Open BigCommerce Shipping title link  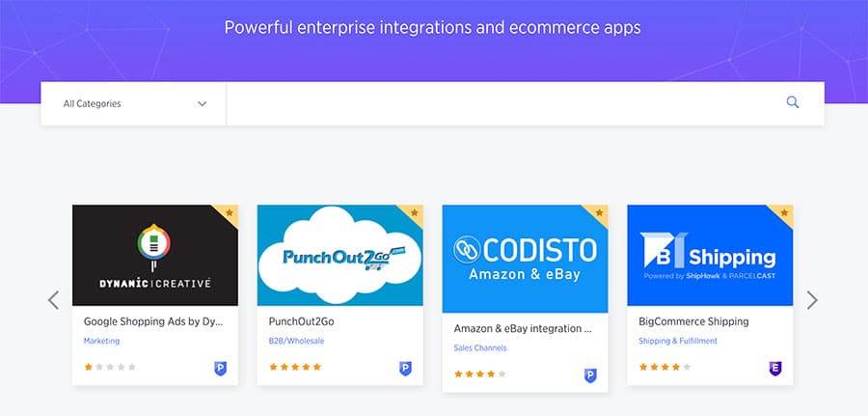(x=693, y=321)
